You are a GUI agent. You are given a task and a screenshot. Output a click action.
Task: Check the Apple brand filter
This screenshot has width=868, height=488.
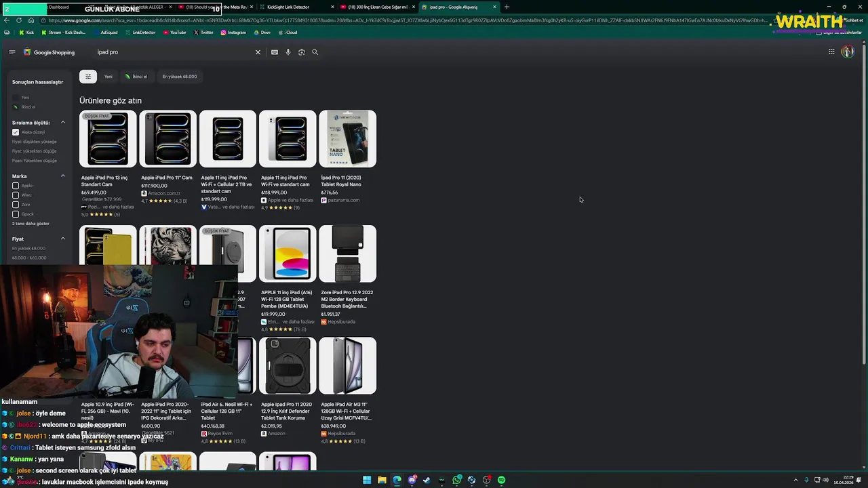pyautogui.click(x=16, y=186)
